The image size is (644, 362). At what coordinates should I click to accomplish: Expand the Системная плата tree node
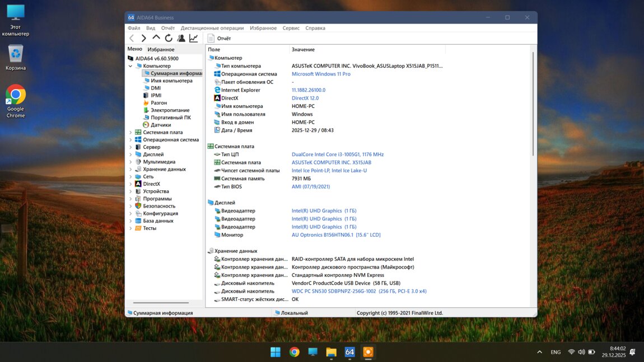click(130, 133)
